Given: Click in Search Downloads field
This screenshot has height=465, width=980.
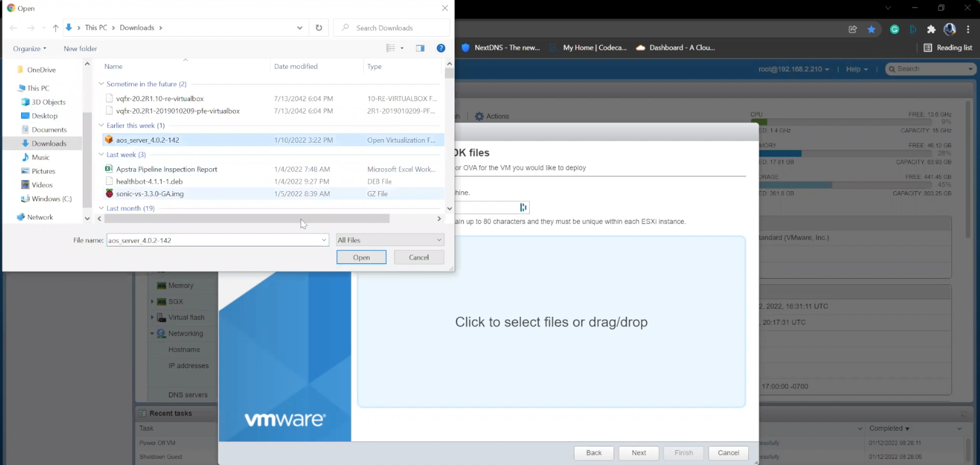Looking at the screenshot, I should [x=392, y=28].
